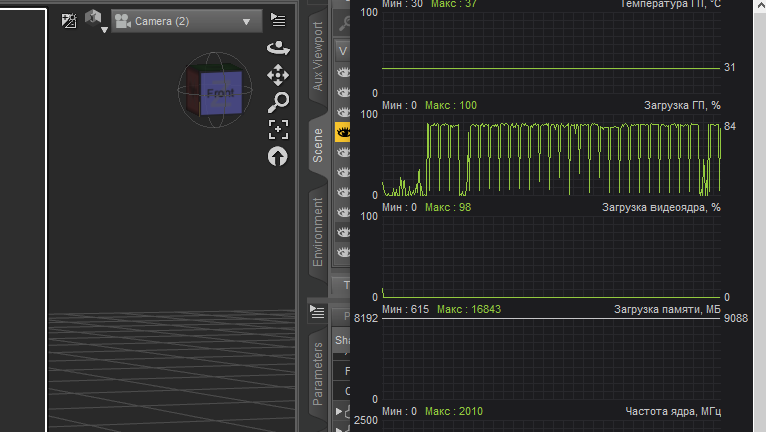Toggle the last eye icon in Scene list
Viewport: 766px width, 432px height.
[344, 252]
